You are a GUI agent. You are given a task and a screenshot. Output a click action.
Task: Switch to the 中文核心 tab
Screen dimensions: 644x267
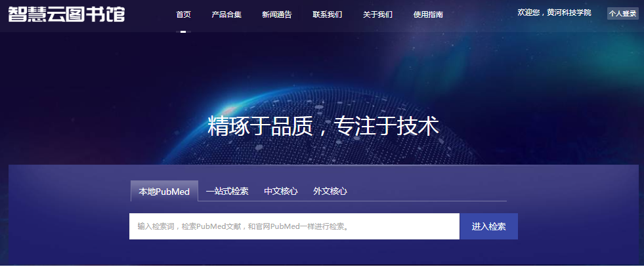pyautogui.click(x=280, y=192)
